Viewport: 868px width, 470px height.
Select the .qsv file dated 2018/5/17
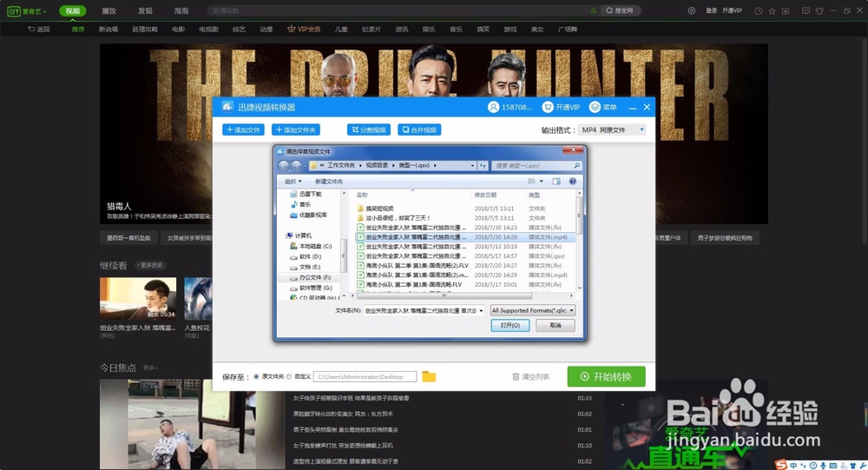click(x=465, y=256)
